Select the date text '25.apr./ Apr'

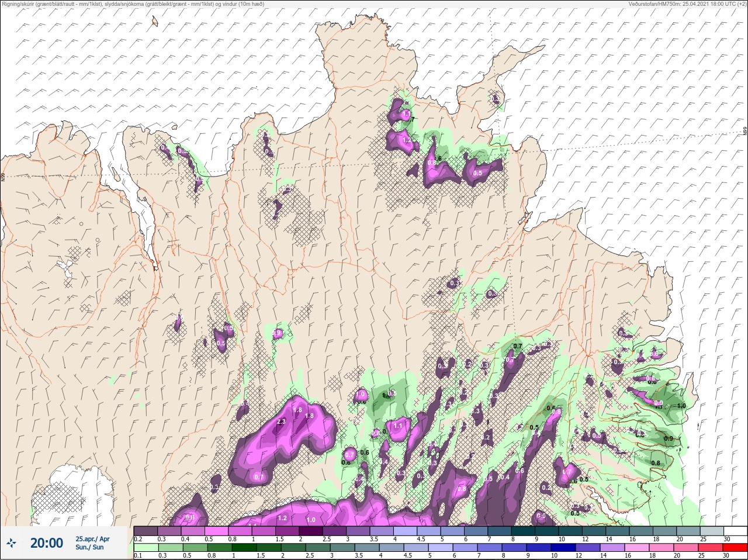pos(92,539)
